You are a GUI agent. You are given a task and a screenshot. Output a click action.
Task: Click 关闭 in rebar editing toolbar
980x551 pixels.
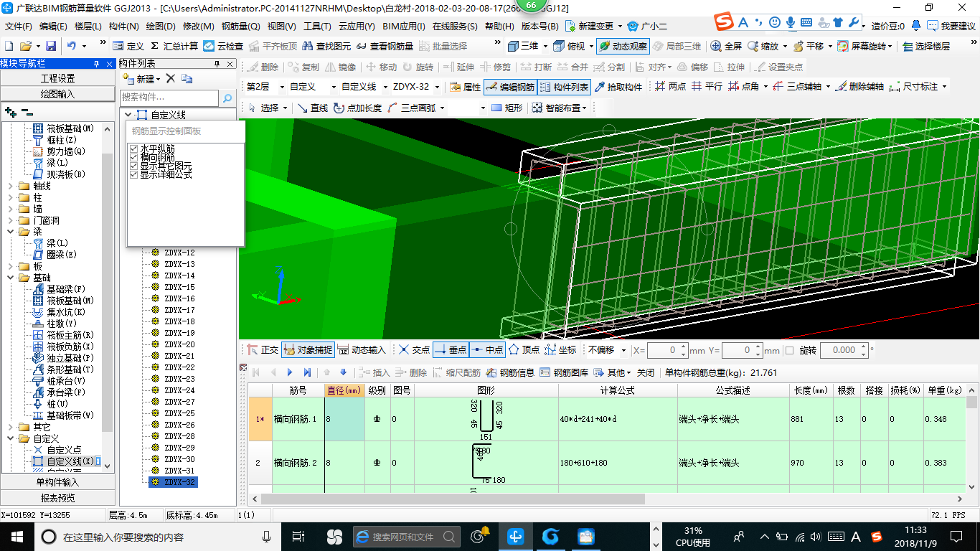click(x=646, y=372)
